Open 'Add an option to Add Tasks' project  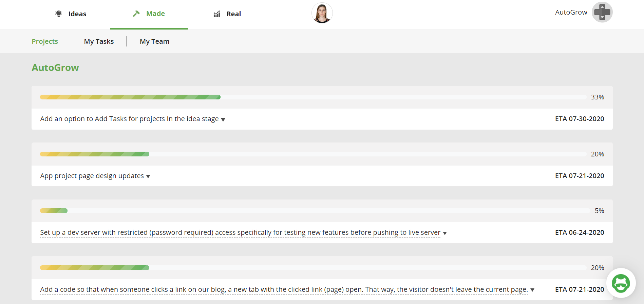[129, 119]
